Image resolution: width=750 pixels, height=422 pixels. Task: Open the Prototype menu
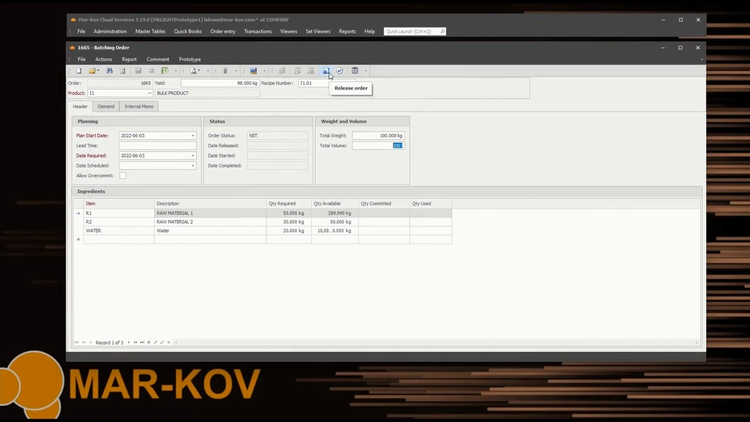tap(190, 59)
